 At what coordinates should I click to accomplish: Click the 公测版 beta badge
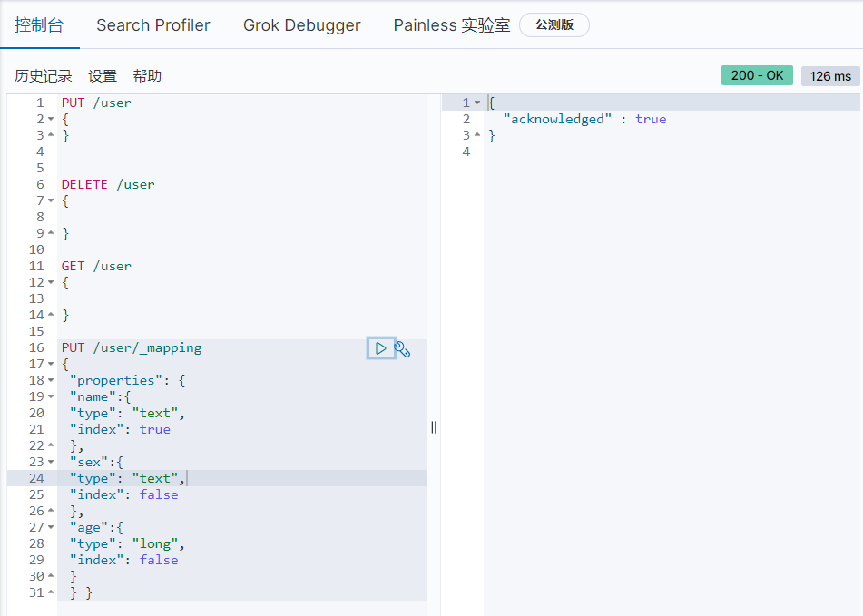(554, 25)
